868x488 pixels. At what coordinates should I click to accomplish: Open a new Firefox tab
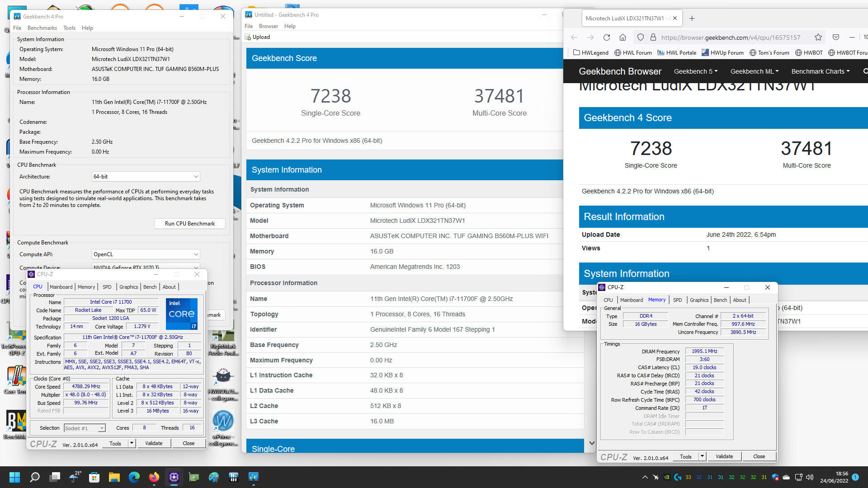(692, 19)
